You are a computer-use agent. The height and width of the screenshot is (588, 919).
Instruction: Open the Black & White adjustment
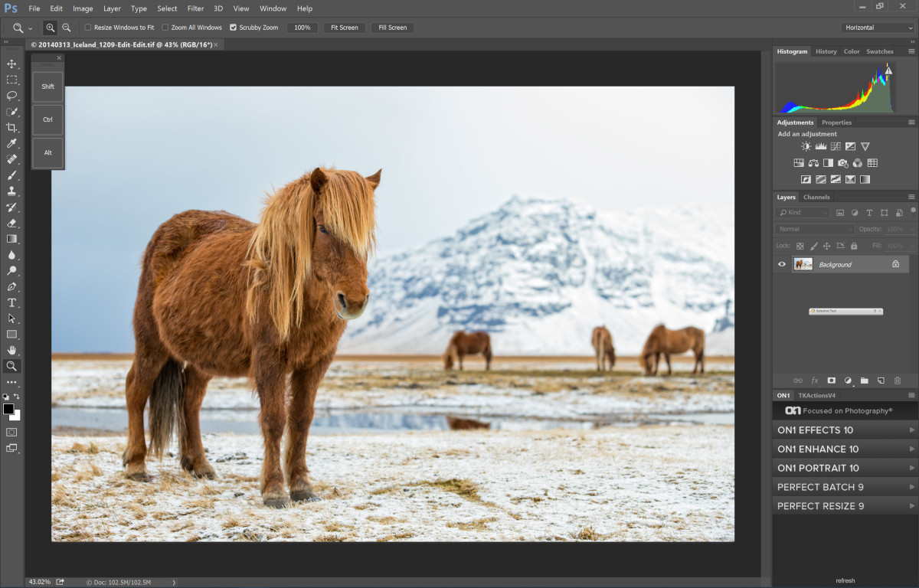828,162
